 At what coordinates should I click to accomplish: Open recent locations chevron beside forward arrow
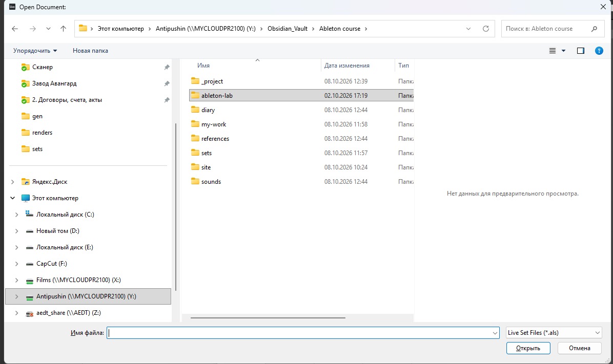48,29
